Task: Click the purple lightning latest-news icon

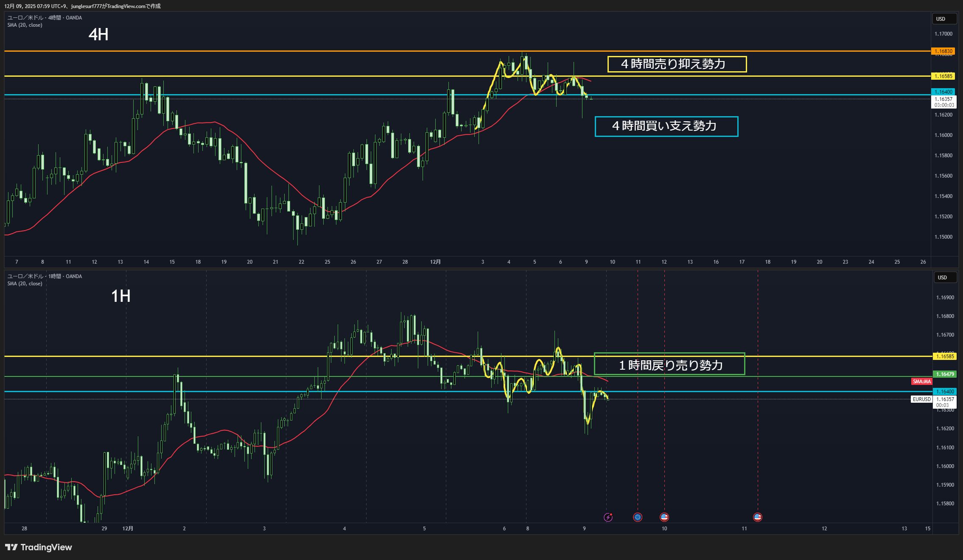Action: tap(608, 517)
